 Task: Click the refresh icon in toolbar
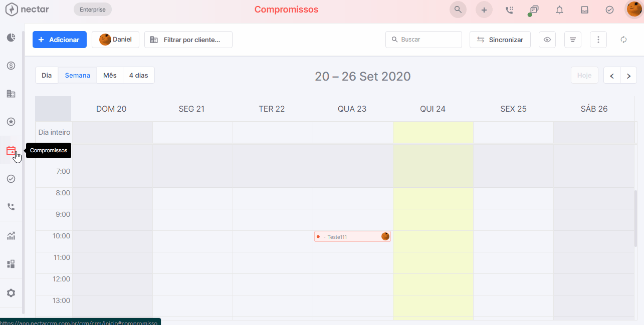click(623, 40)
